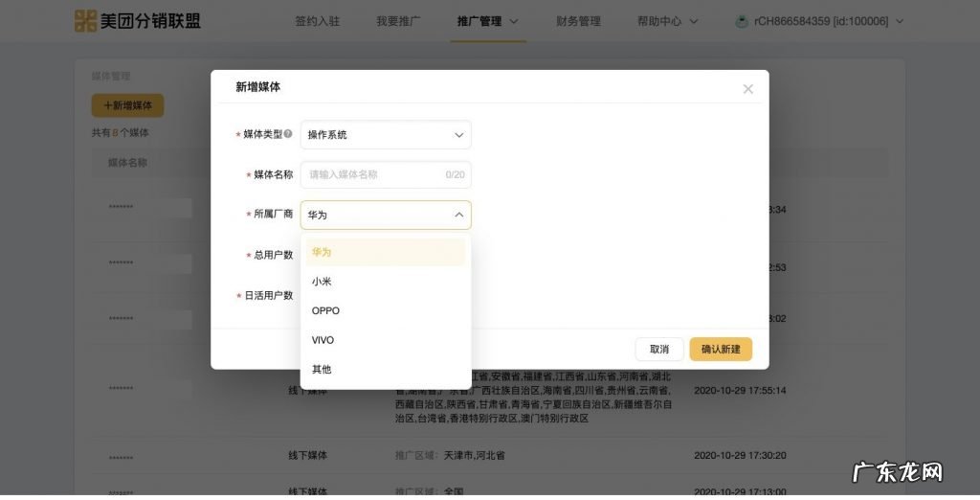Click the 新增媒体 dialog title
Screen dimensions: 980x500
257,87
